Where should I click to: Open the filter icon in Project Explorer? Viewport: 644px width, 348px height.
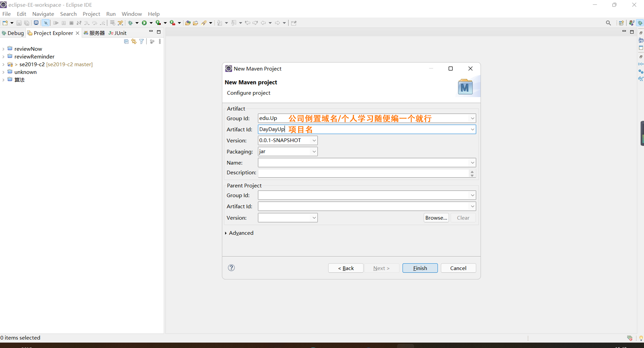click(x=141, y=41)
